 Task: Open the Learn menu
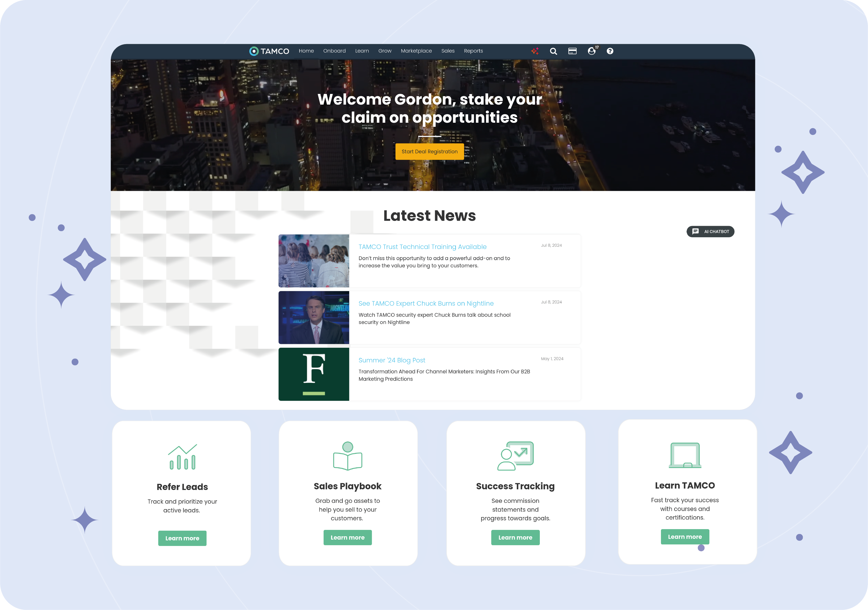[362, 51]
